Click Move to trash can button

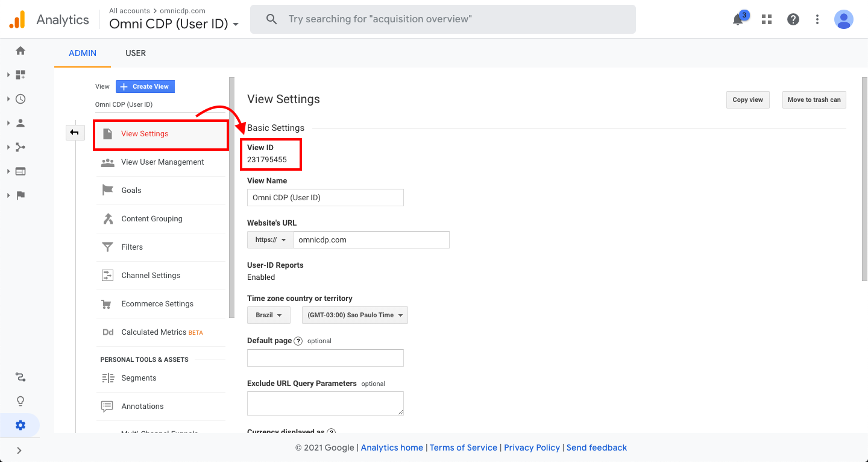coord(814,100)
